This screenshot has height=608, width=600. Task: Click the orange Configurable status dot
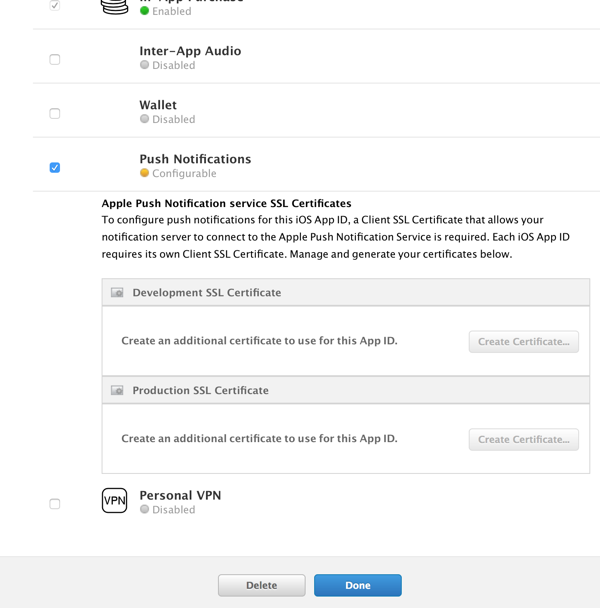click(145, 173)
